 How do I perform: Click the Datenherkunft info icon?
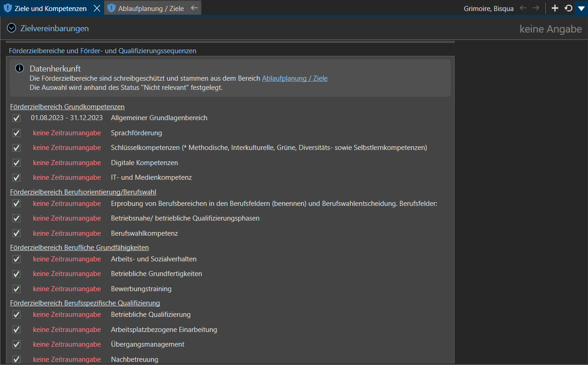click(19, 68)
